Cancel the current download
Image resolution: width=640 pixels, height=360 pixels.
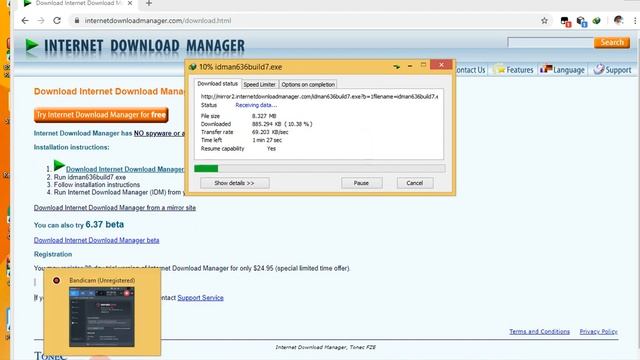click(415, 183)
